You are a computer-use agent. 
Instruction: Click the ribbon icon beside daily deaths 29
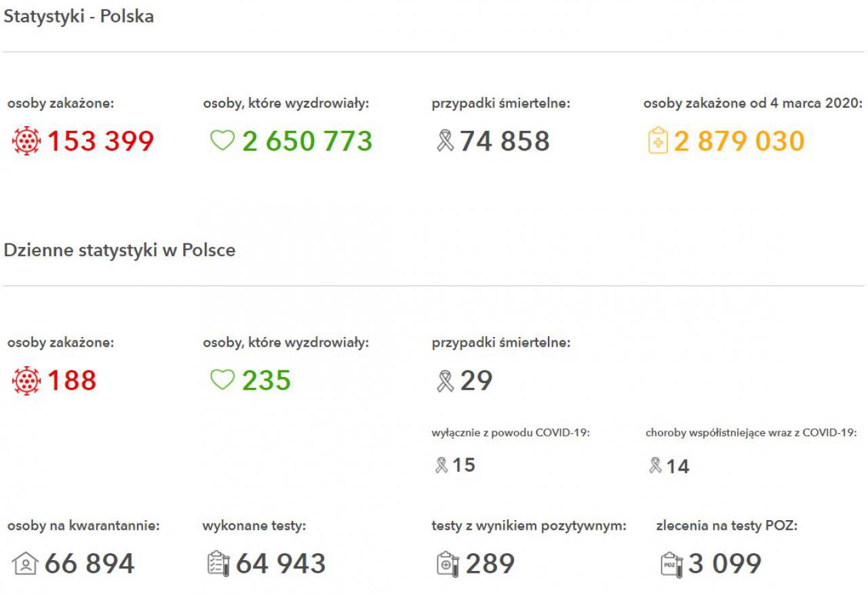pyautogui.click(x=445, y=380)
